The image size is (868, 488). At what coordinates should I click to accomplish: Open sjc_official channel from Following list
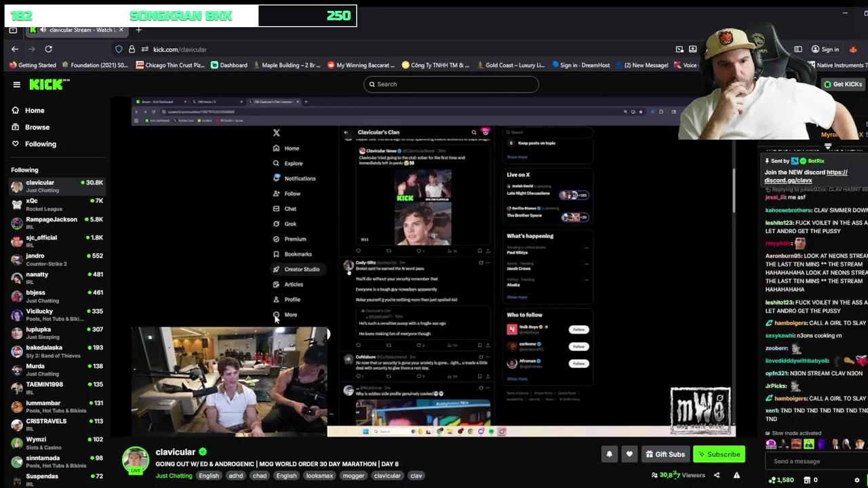click(x=57, y=241)
